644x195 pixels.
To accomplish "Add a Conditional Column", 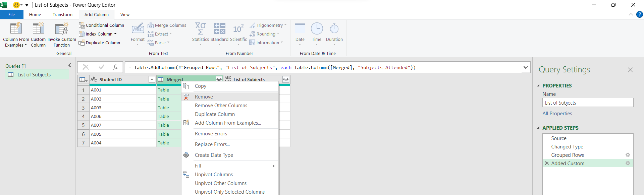I will [x=101, y=25].
